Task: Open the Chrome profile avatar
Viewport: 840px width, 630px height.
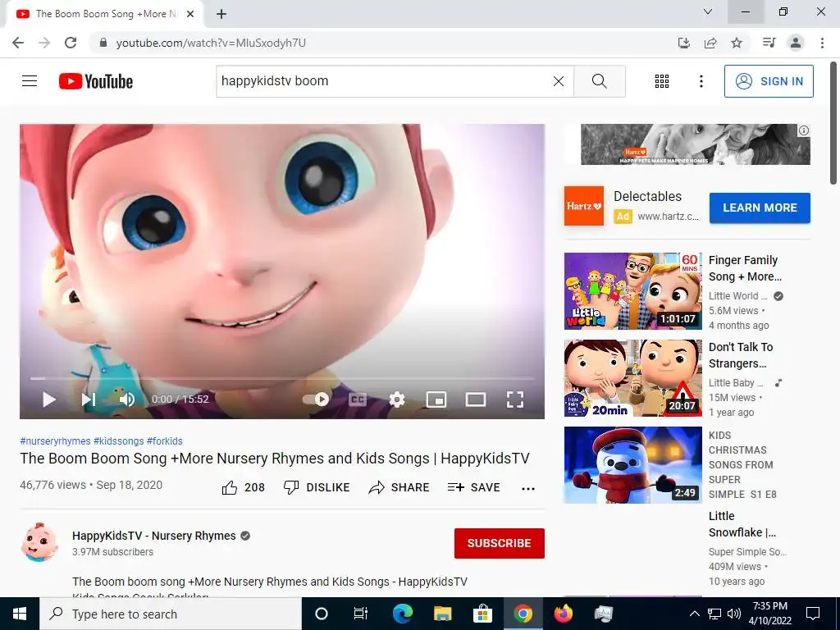Action: pyautogui.click(x=796, y=43)
